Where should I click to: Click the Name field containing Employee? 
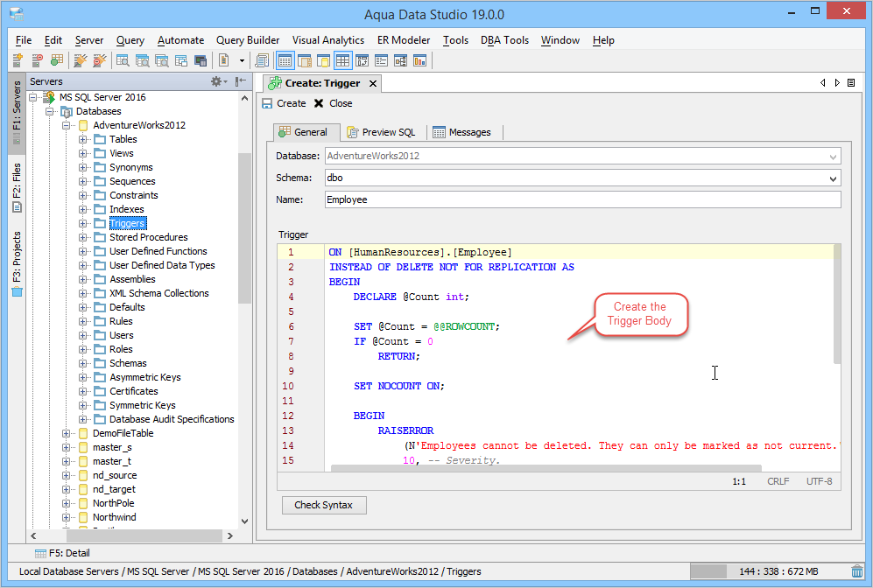pos(581,199)
